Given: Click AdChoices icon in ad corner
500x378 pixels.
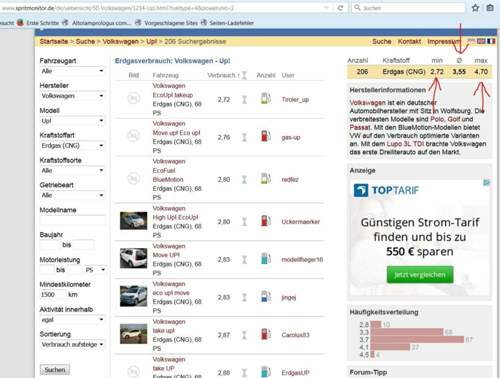Looking at the screenshot, I should [x=487, y=183].
